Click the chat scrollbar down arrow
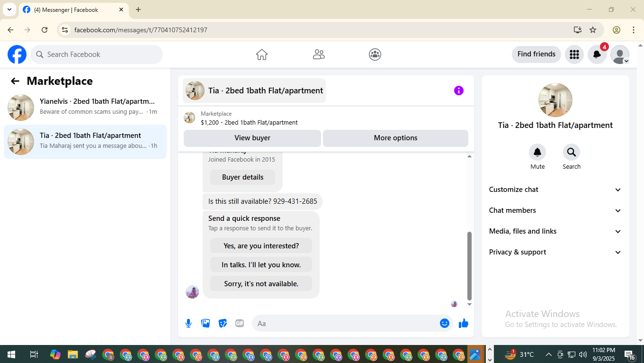Screen dimensions: 644x363 tap(469, 304)
